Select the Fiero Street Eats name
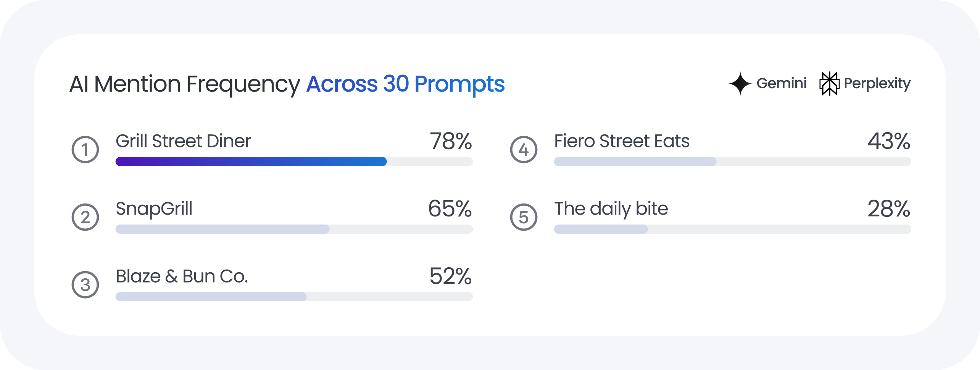Viewport: 980px width, 370px height. point(622,141)
